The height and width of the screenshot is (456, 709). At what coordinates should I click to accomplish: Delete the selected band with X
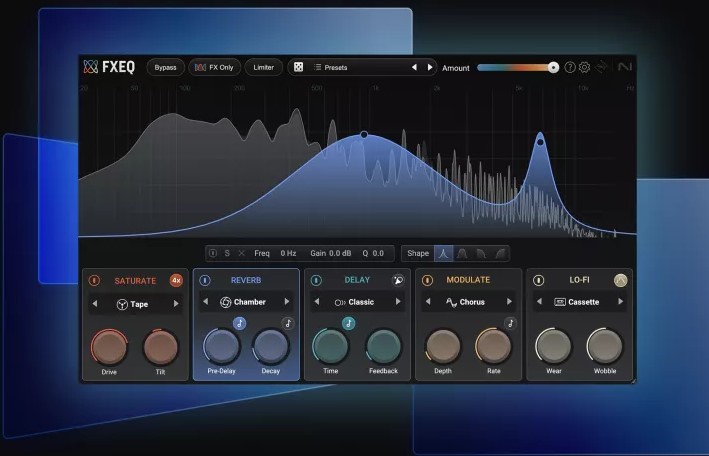click(x=241, y=253)
